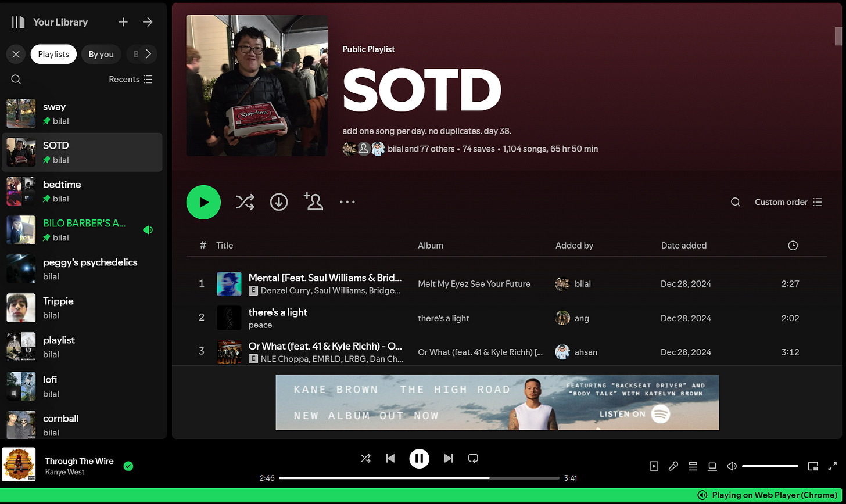Open peggy's psychedelics playlist
Image resolution: width=846 pixels, height=504 pixels.
pyautogui.click(x=82, y=269)
